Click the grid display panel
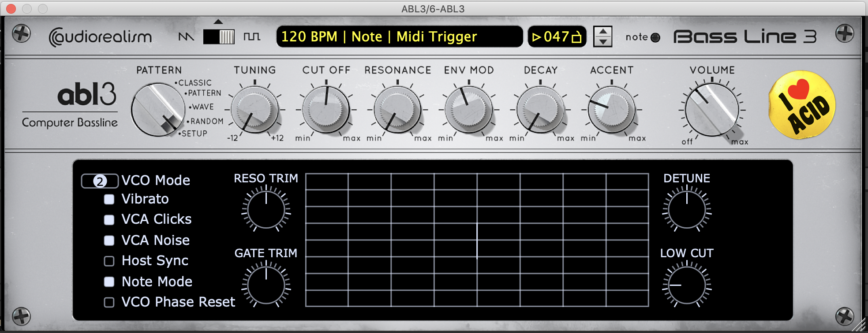The width and height of the screenshot is (868, 333). point(477,240)
